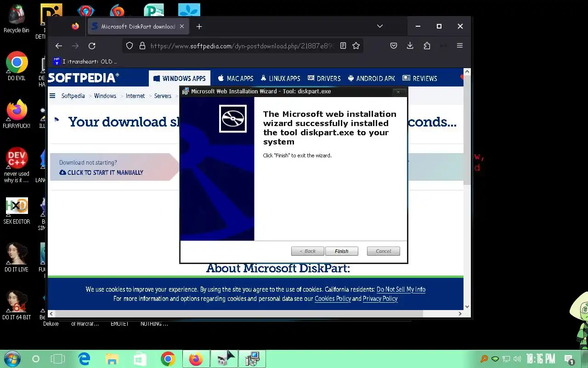Open the Reviews section
Image resolution: width=588 pixels, height=368 pixels.
pyautogui.click(x=420, y=78)
